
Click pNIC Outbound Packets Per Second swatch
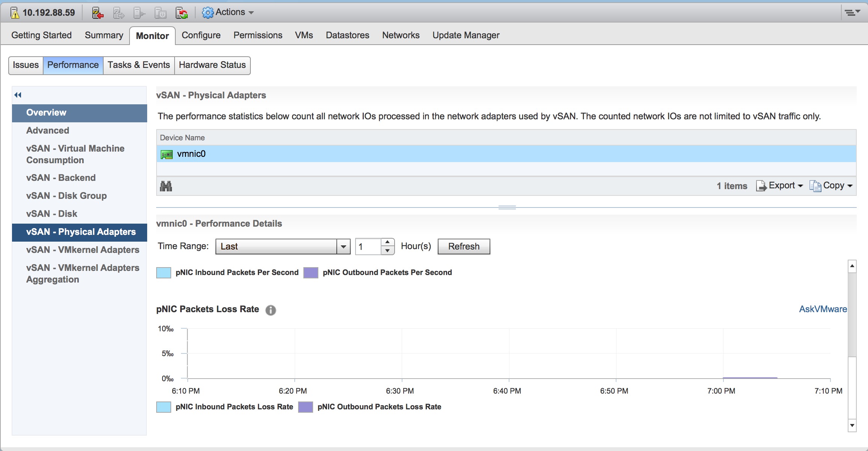pyautogui.click(x=311, y=273)
